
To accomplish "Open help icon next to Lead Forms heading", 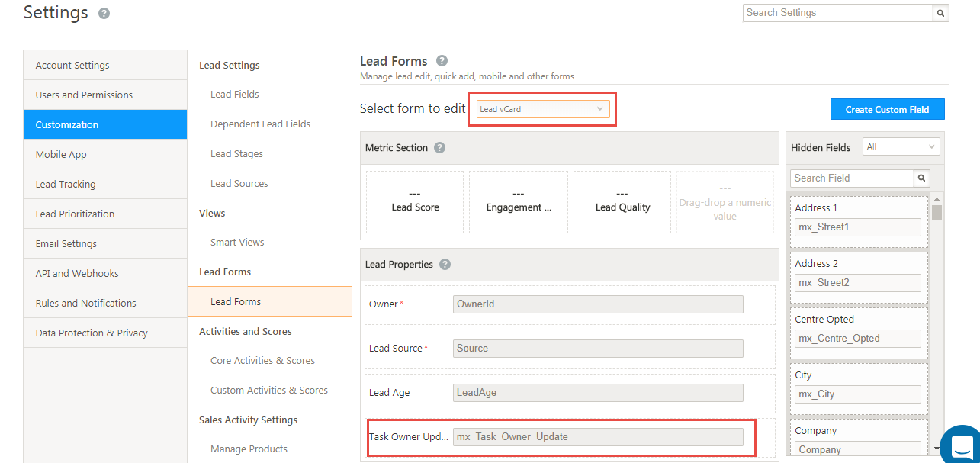I will (442, 61).
